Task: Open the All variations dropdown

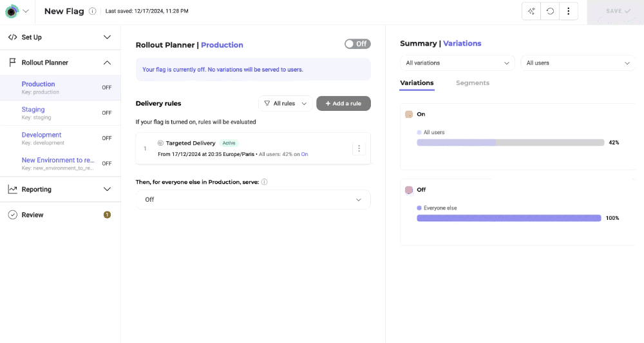Action: pyautogui.click(x=457, y=63)
